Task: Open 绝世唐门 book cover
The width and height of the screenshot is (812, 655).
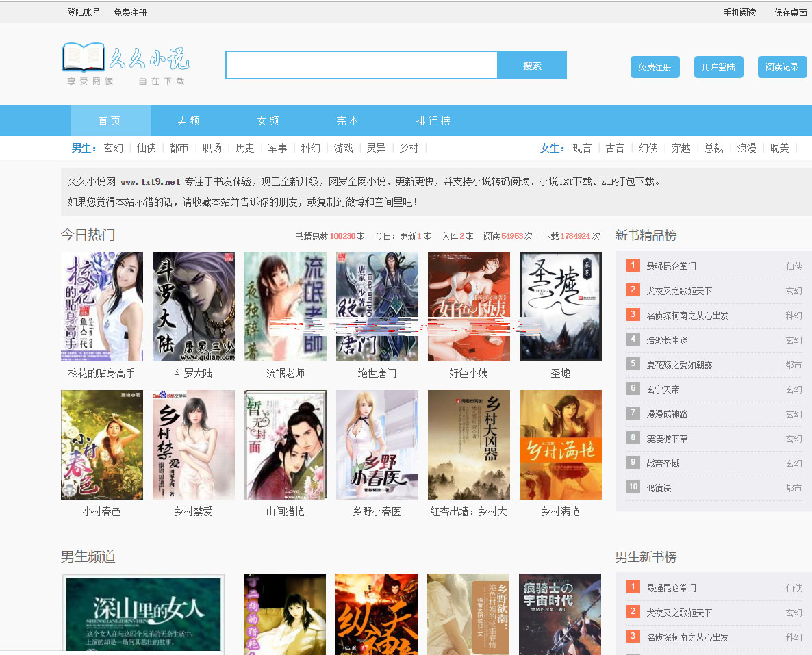Action: tap(377, 307)
